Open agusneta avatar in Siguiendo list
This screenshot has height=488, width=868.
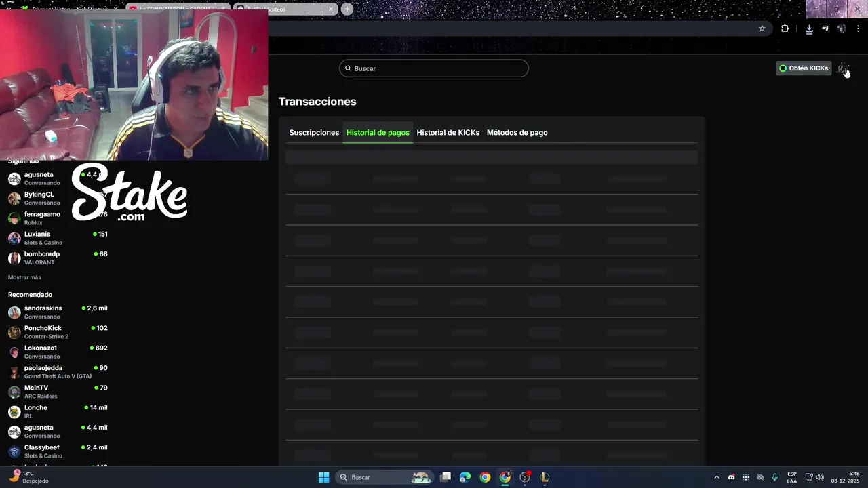[14, 178]
